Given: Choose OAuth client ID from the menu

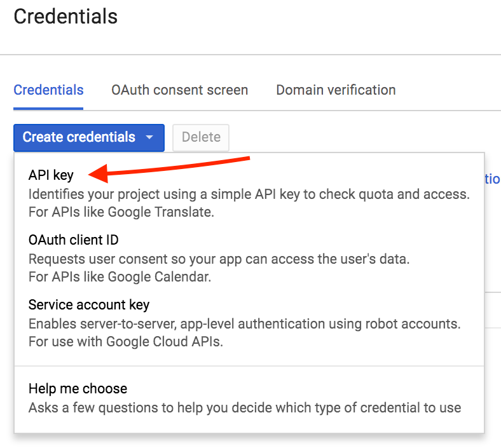Looking at the screenshot, I should [x=74, y=240].
